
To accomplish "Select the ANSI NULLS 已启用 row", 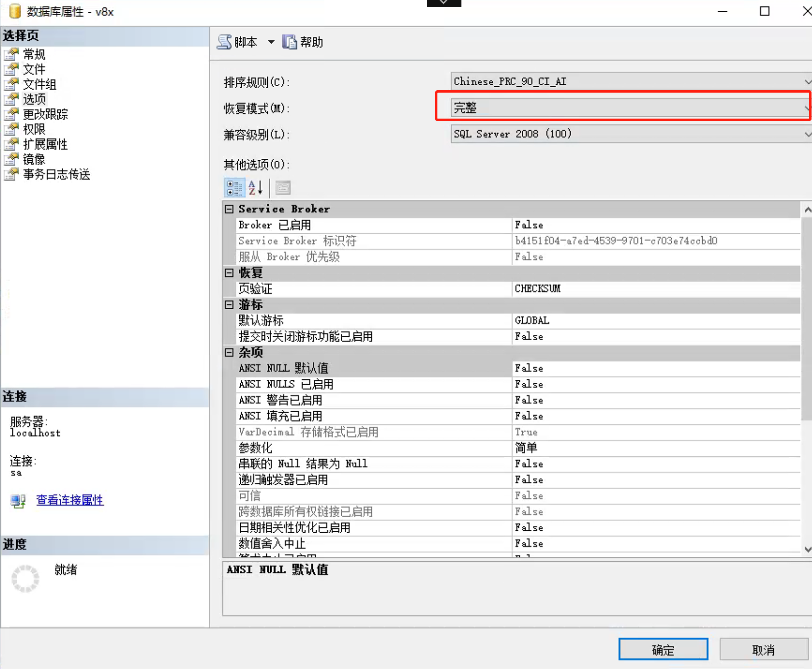I will tap(518, 384).
